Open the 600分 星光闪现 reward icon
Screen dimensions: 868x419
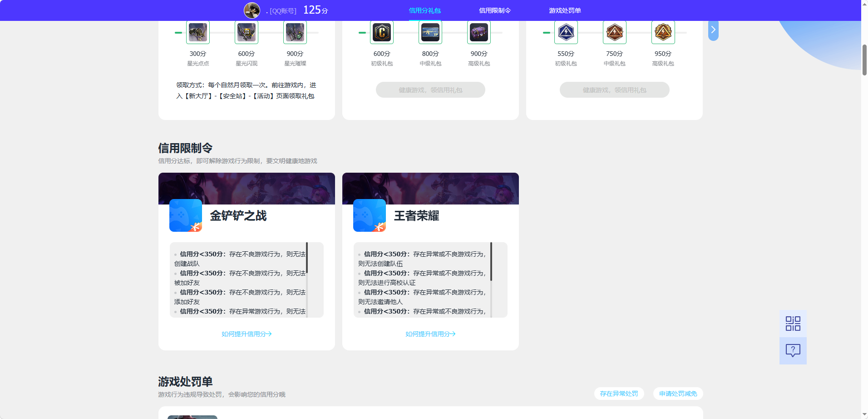pos(247,32)
